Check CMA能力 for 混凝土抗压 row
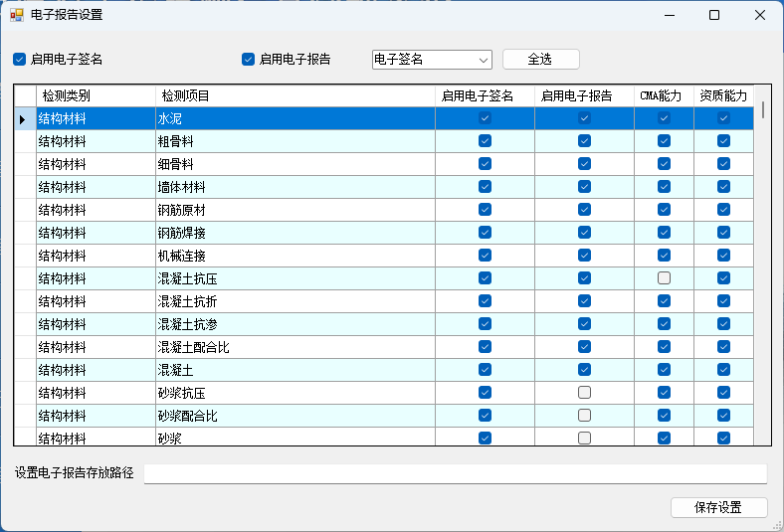Viewport: 784px width, 532px height. (664, 278)
